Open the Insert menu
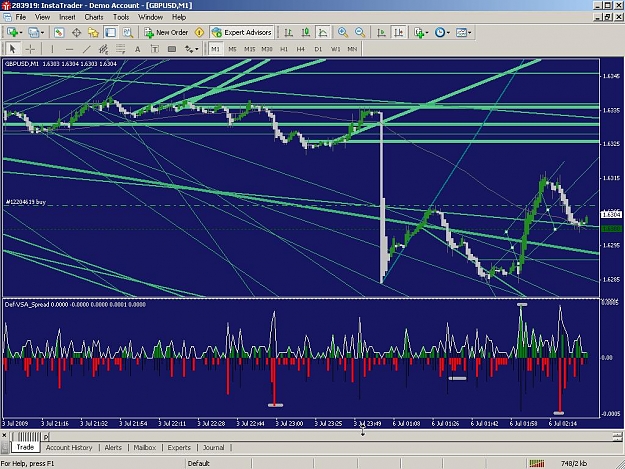 coord(67,17)
